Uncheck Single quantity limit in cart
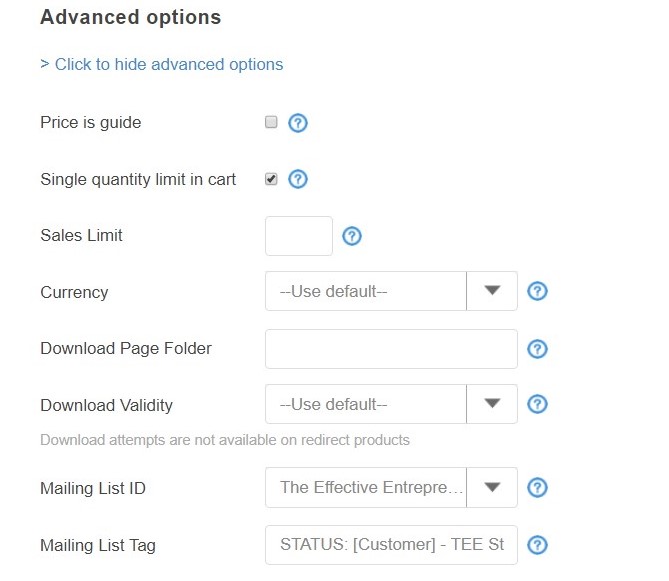 (271, 179)
